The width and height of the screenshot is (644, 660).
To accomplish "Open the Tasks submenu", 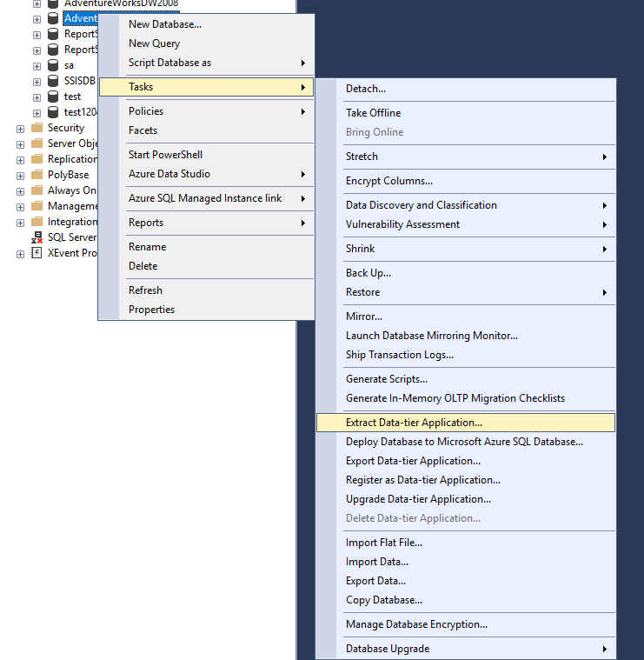I will point(207,87).
